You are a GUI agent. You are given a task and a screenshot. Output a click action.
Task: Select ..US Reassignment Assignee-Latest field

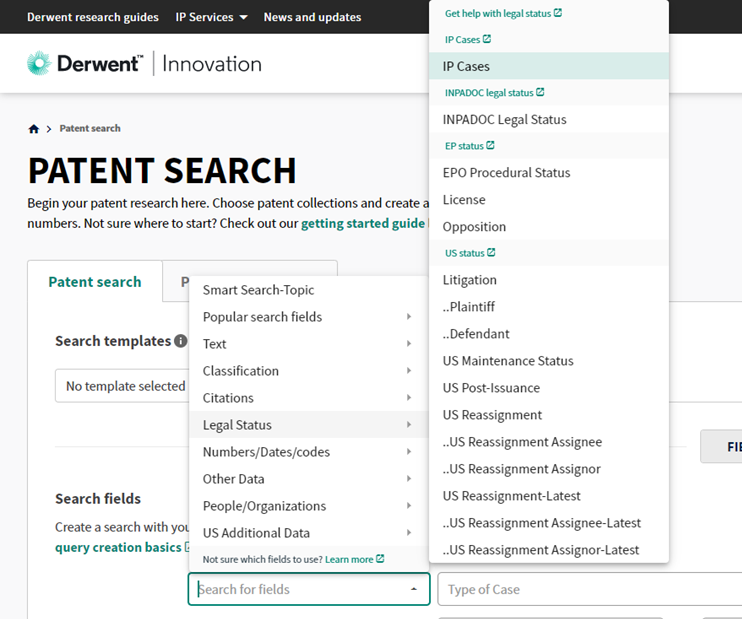tap(549, 522)
